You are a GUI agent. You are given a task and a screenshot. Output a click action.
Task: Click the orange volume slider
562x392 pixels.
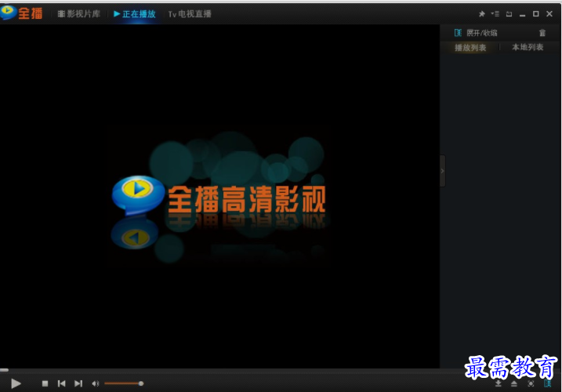click(124, 383)
